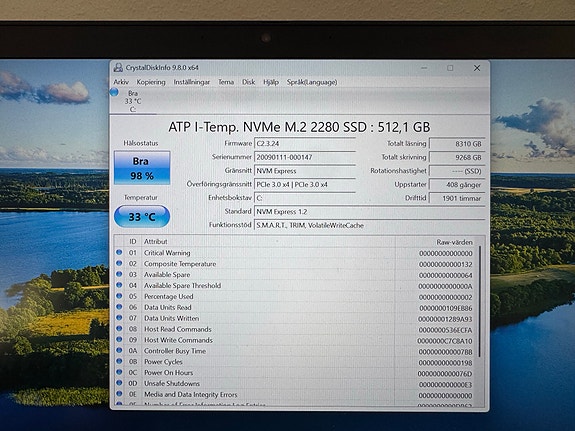Click the status dot beside Power On Hours
The height and width of the screenshot is (431, 575).
(119, 372)
